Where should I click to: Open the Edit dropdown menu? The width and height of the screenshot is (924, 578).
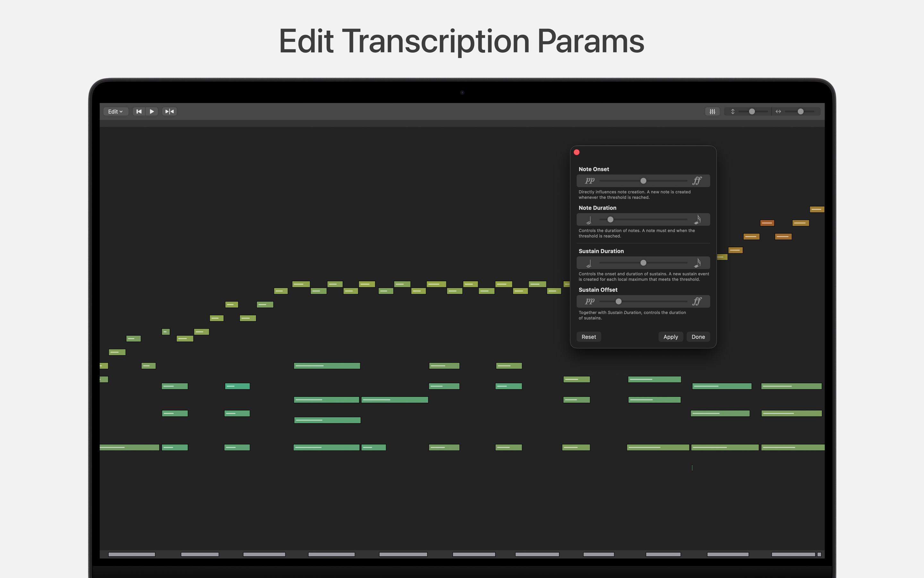coord(115,112)
